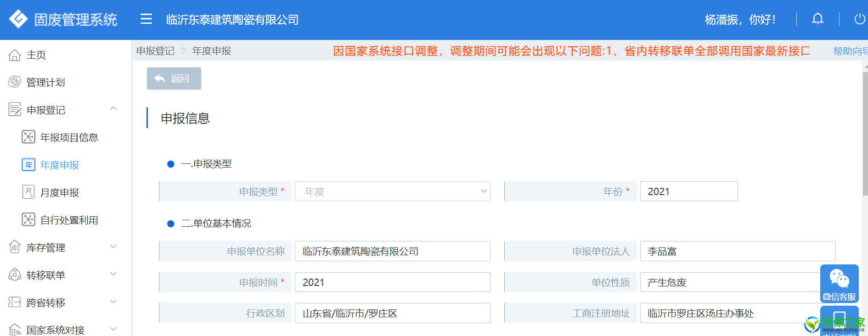
Task: Open the 申报类型 dropdown
Action: [393, 191]
